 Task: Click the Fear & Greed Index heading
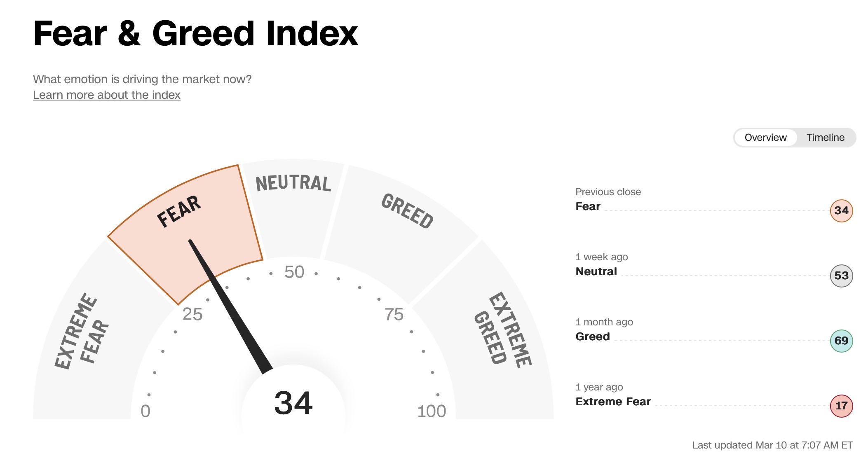point(195,33)
